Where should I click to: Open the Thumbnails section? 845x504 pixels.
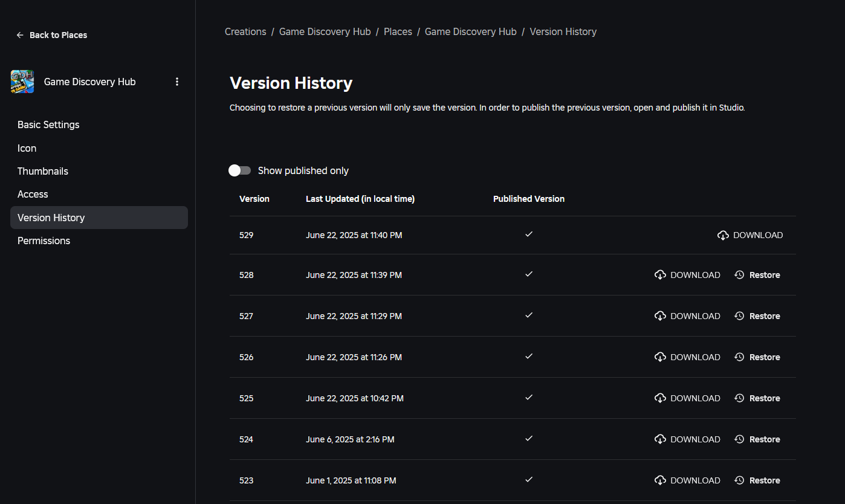click(99, 171)
